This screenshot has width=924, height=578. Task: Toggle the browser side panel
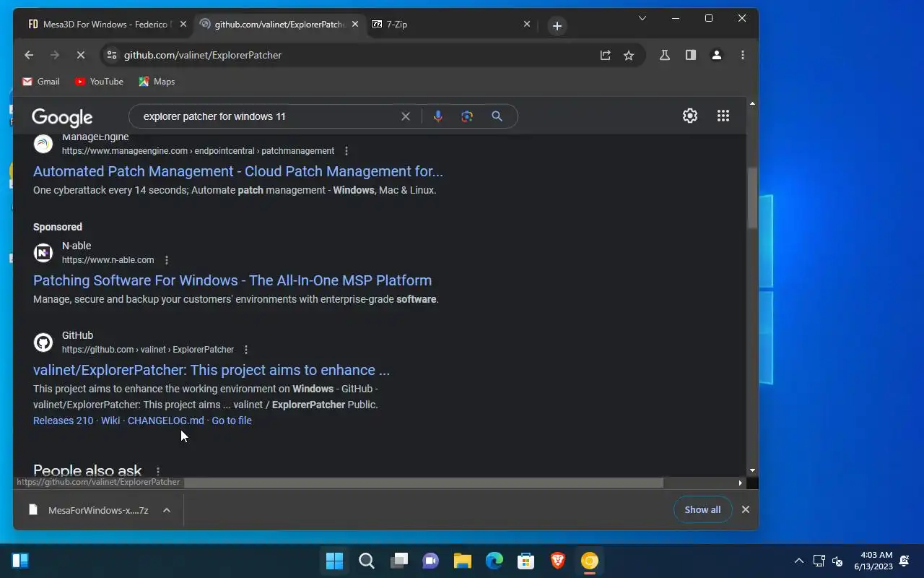point(691,55)
